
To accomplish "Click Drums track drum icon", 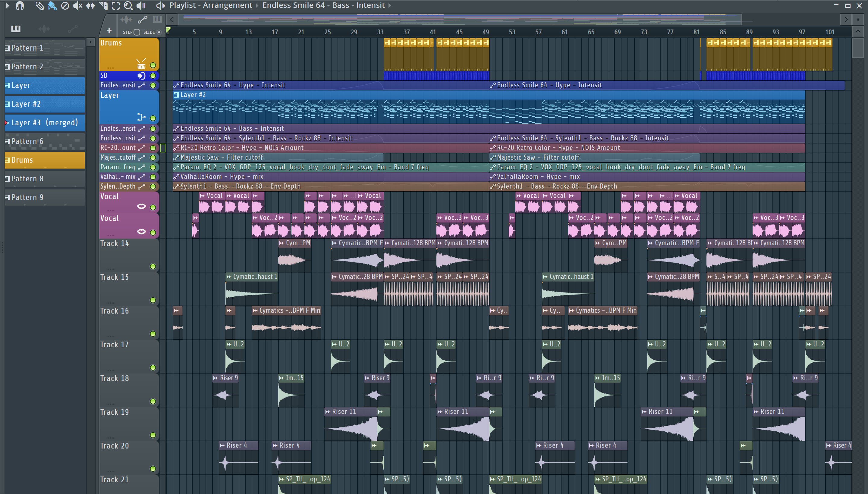I will point(141,64).
